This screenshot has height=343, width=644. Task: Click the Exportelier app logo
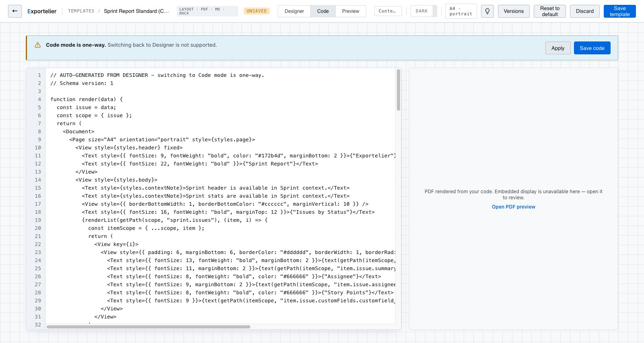tap(42, 11)
